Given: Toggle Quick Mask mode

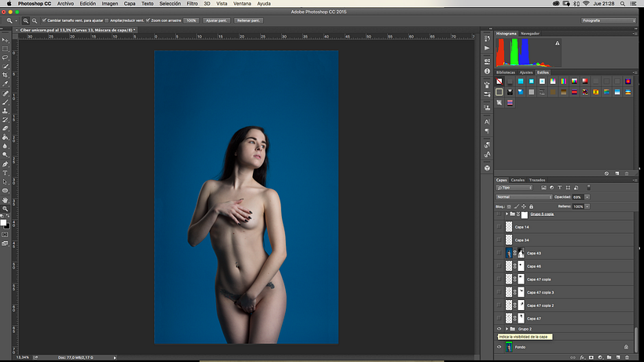Looking at the screenshot, I should tap(5, 235).
